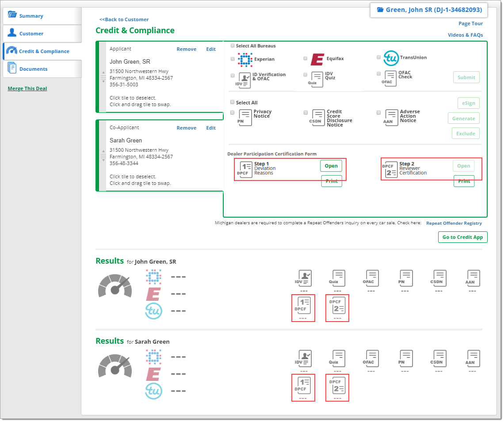
Task: Click the Step 1 DPCF icon
Action: (x=244, y=169)
